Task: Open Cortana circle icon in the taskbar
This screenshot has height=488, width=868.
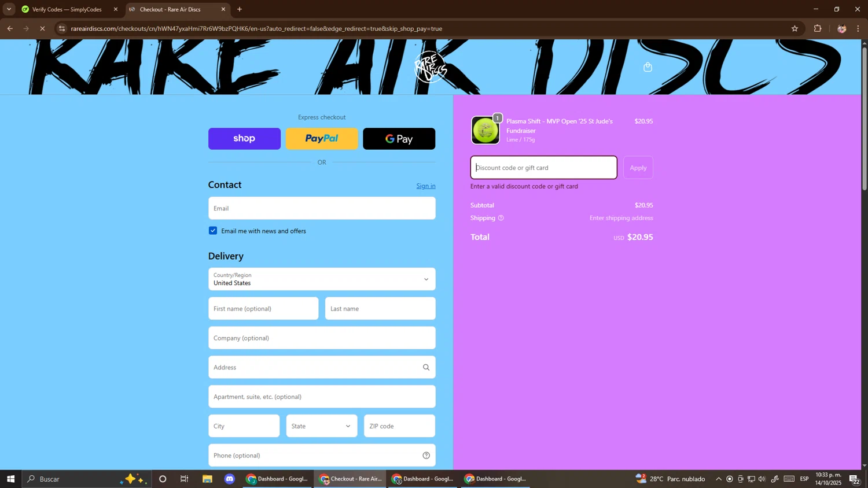Action: pos(163,479)
